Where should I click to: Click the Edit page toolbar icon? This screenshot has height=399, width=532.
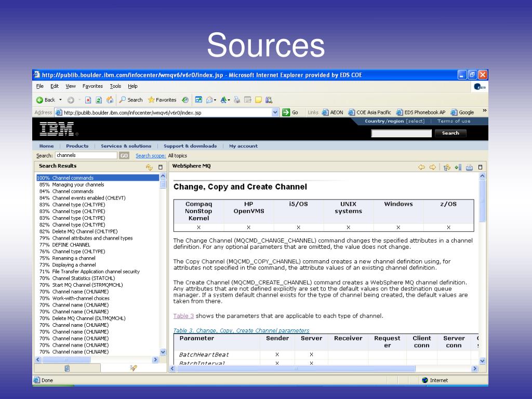tap(248, 100)
